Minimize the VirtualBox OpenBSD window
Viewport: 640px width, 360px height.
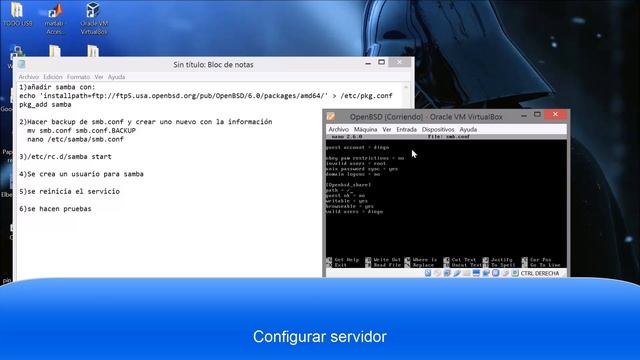coord(524,115)
